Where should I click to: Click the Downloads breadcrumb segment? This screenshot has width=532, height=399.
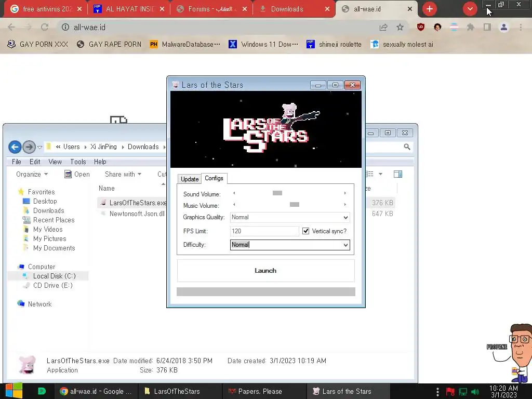[143, 147]
